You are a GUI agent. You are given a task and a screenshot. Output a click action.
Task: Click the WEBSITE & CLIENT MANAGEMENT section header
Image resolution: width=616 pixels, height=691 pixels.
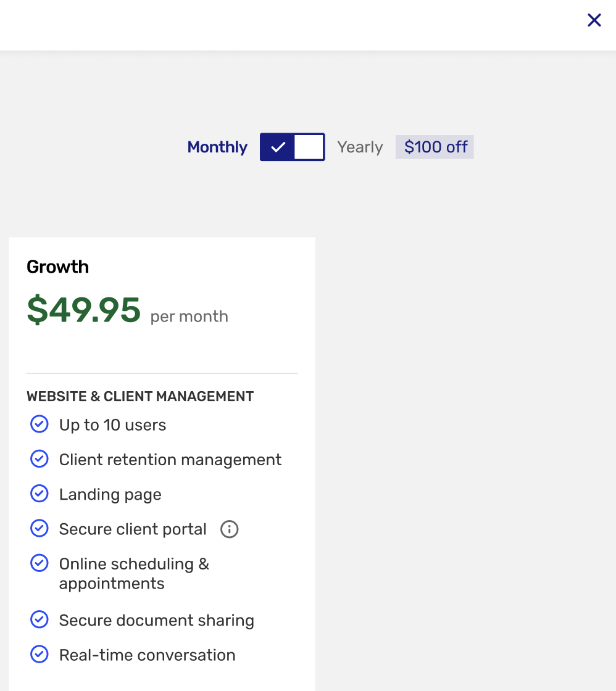(x=140, y=396)
